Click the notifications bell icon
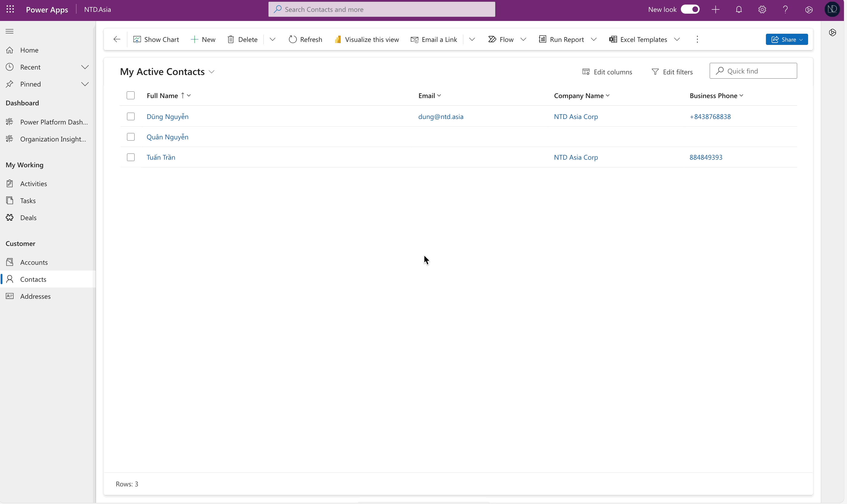847x504 pixels. click(x=739, y=9)
